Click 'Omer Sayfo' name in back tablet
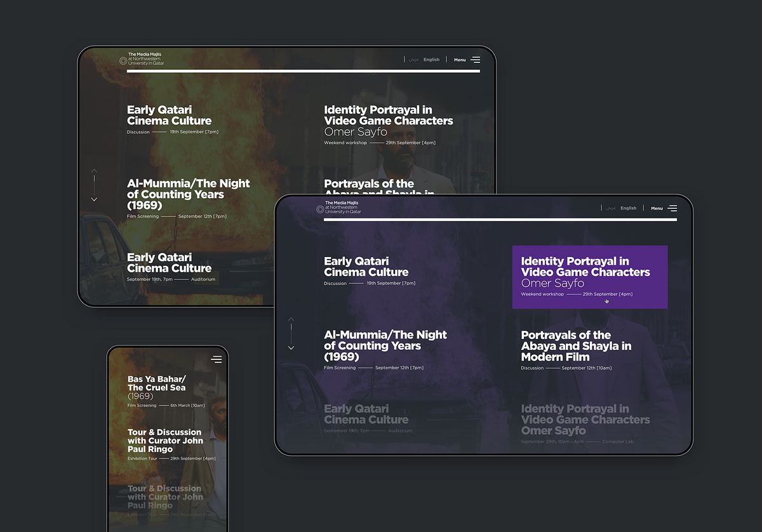The height and width of the screenshot is (532, 762). point(356,131)
